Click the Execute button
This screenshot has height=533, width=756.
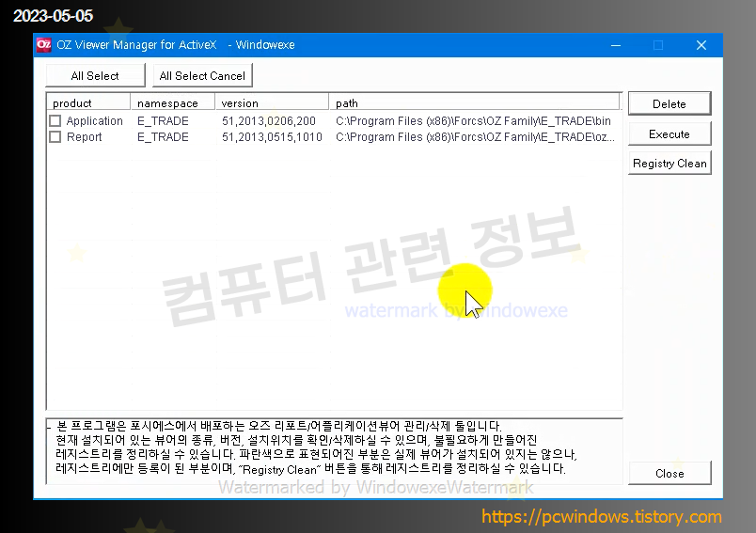click(669, 134)
